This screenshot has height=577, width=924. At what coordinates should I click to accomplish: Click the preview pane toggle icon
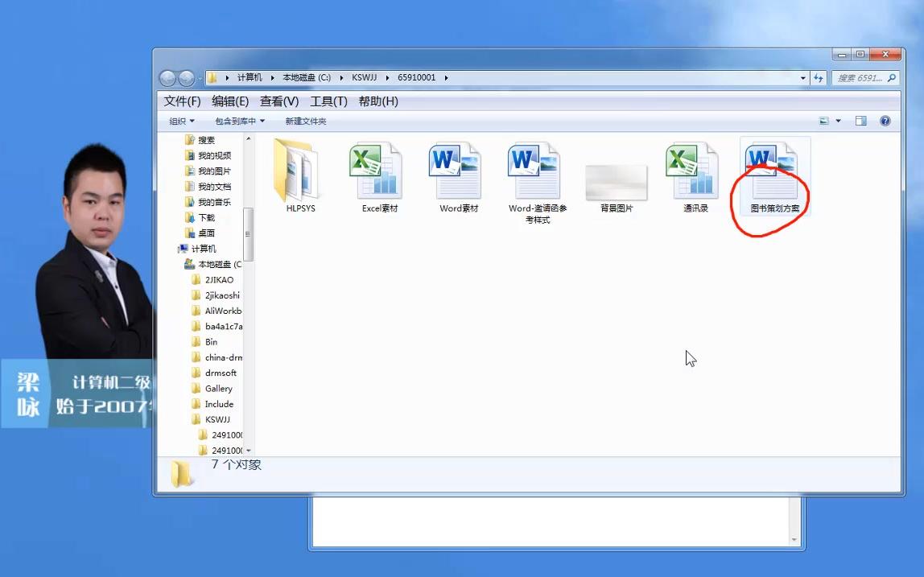860,121
